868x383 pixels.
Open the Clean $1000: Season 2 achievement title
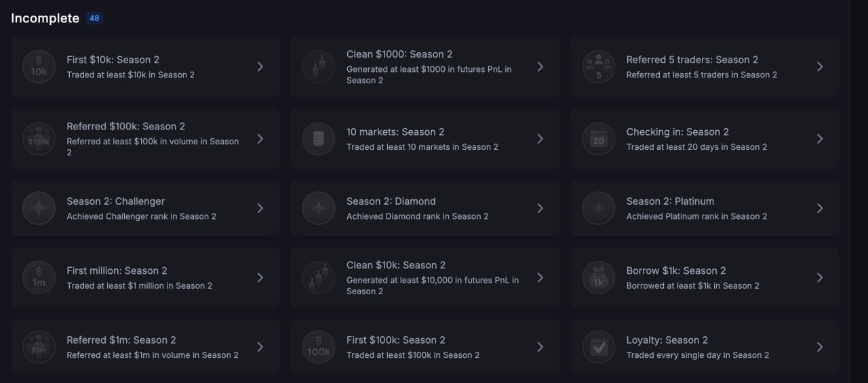point(399,54)
